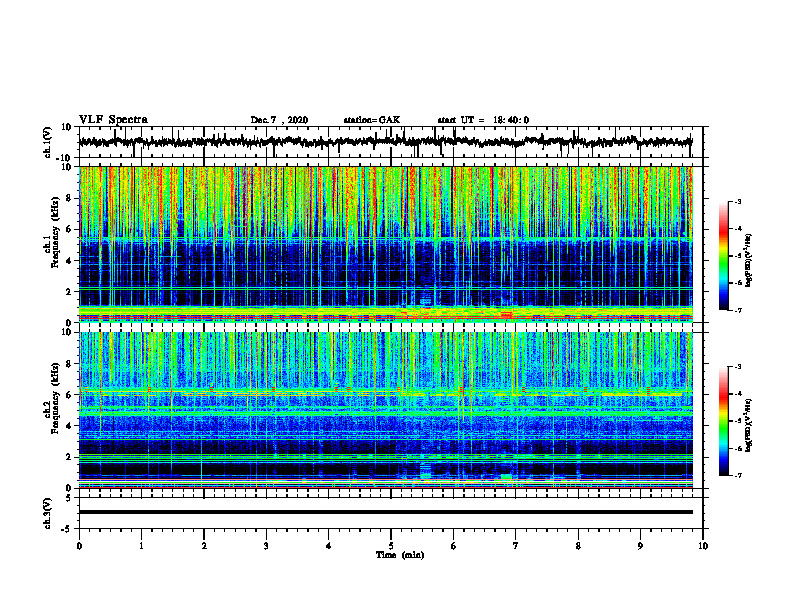Click the ch.1 spectrogram 8 kHz tick label
Viewport: 792px width, 612px height.
70,198
